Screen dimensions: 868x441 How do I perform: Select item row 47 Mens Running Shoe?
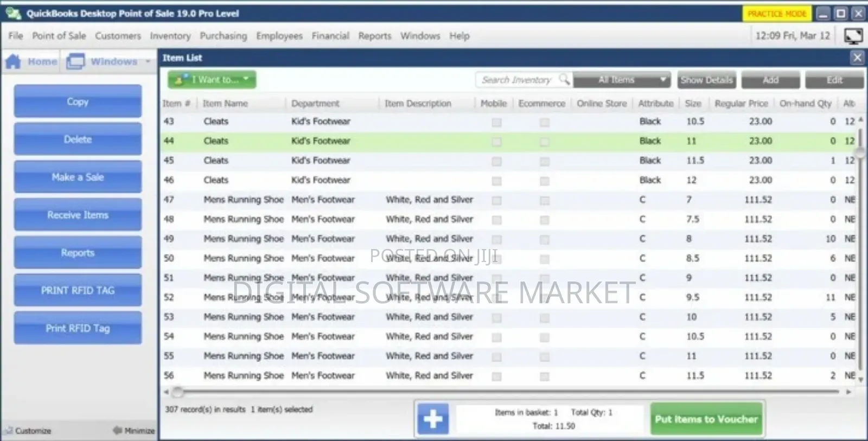point(509,200)
